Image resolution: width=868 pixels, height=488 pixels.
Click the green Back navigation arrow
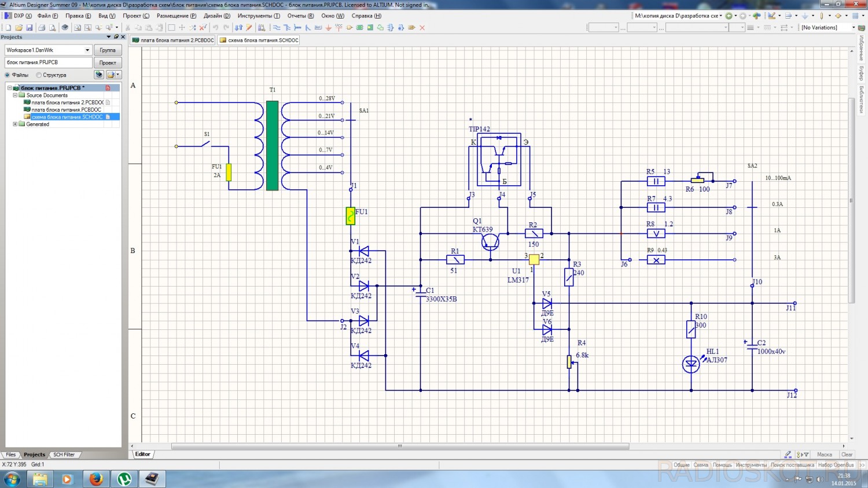[729, 16]
